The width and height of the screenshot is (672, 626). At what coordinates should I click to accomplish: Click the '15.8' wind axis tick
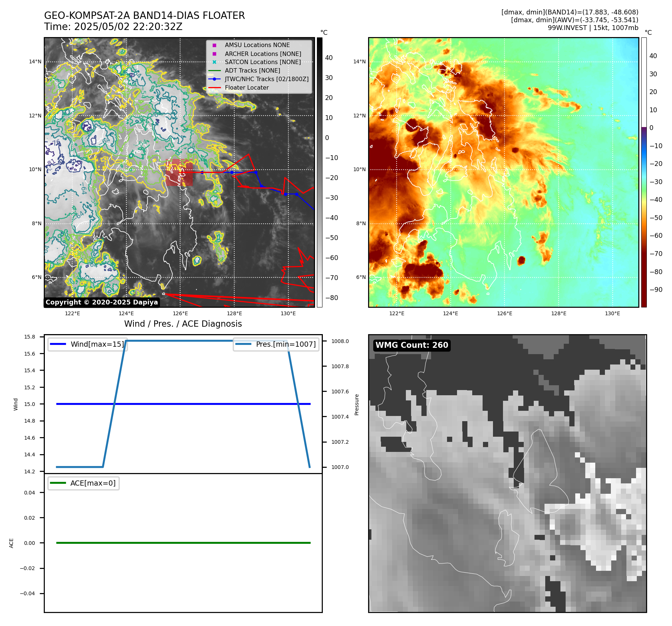pos(30,337)
